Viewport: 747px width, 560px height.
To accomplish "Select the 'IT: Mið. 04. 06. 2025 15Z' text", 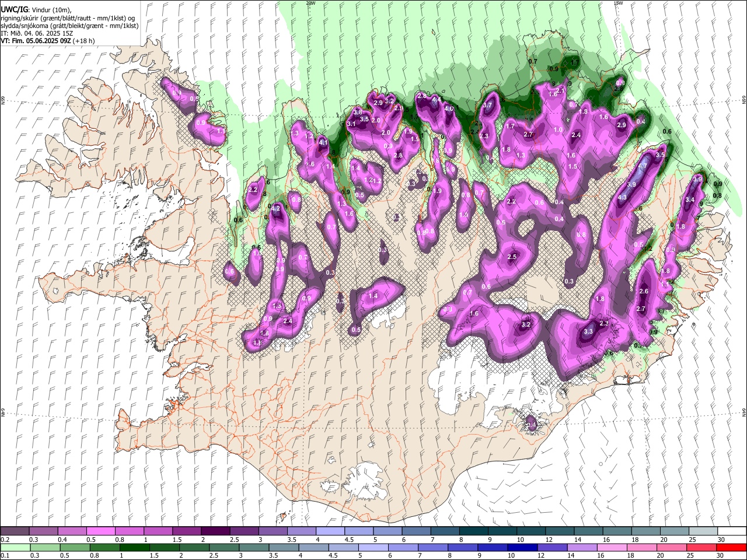I will tap(36, 33).
